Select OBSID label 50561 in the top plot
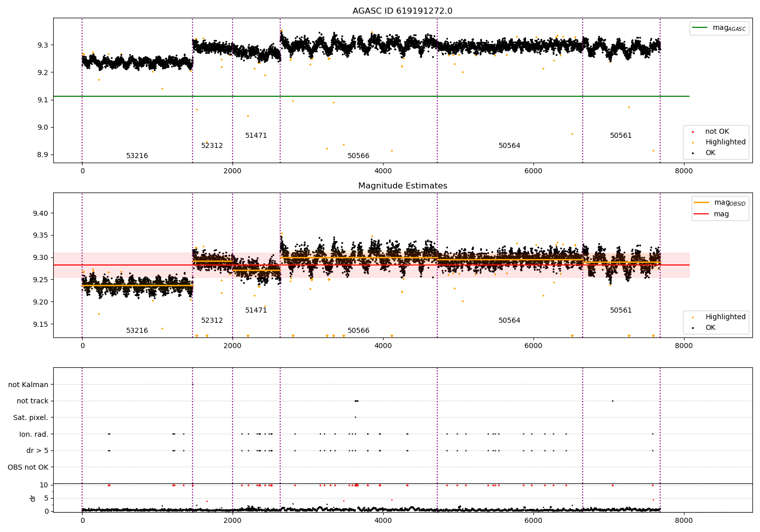Screen dimensions: 760x532 (621, 136)
